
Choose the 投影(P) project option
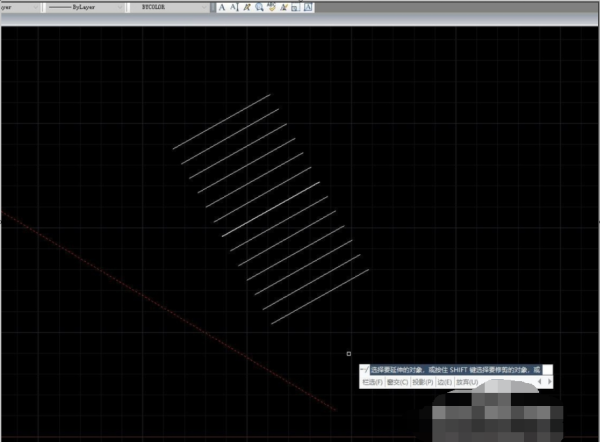pos(423,382)
